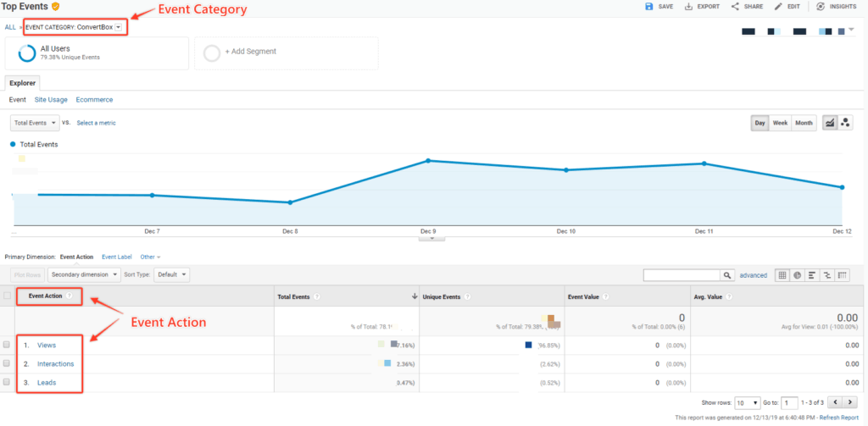868x426 pixels.
Task: Check the Views row checkbox
Action: point(7,345)
